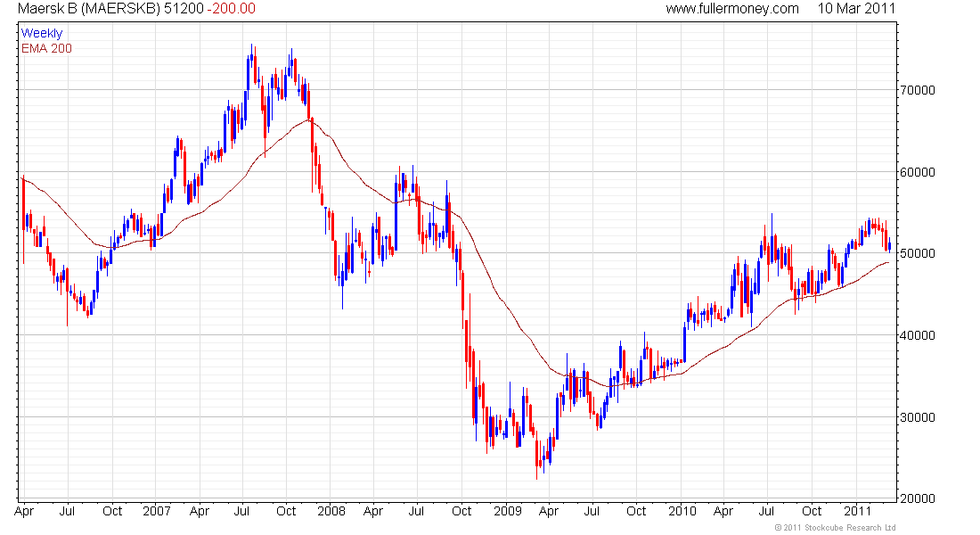Select the red "EMA 200" legend label
Image resolution: width=980 pixels, height=535 pixels.
tap(46, 48)
